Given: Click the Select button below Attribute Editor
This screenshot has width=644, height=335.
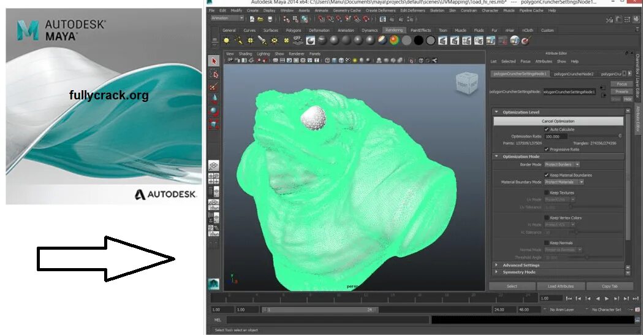Looking at the screenshot, I should click(x=512, y=286).
